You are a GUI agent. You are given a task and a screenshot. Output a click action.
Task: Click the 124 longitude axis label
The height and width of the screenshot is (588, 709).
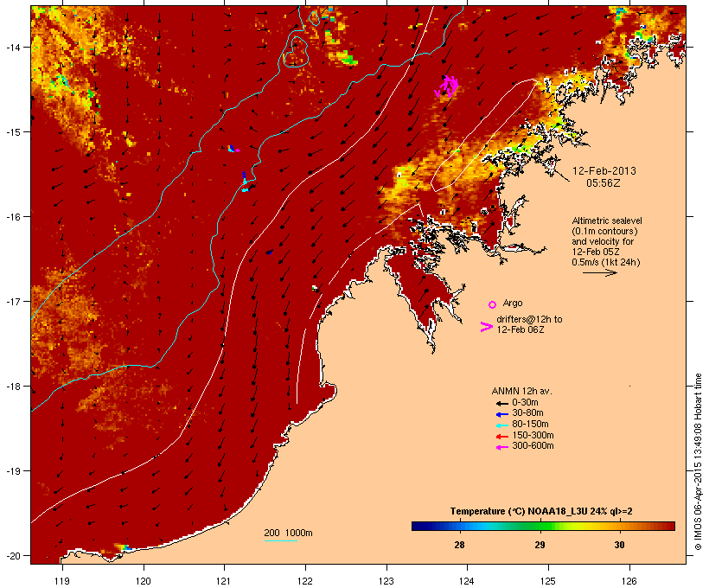(467, 581)
